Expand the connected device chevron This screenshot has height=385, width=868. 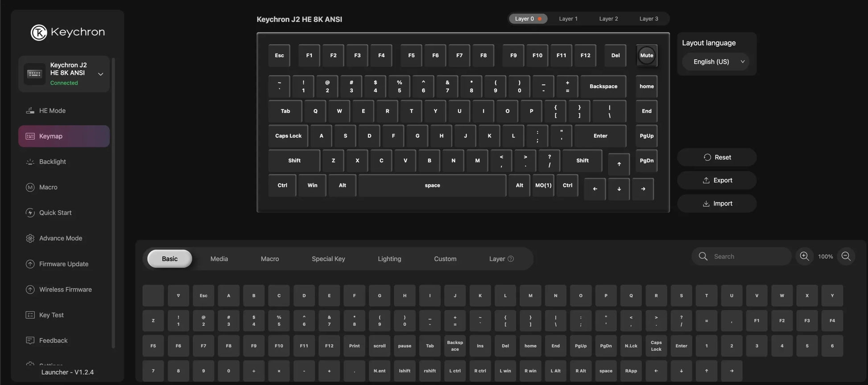100,74
